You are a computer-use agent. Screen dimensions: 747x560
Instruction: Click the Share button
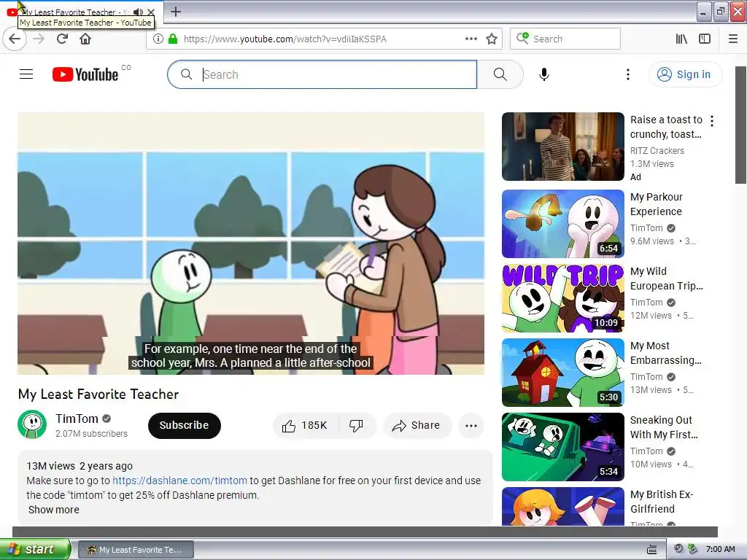(417, 425)
